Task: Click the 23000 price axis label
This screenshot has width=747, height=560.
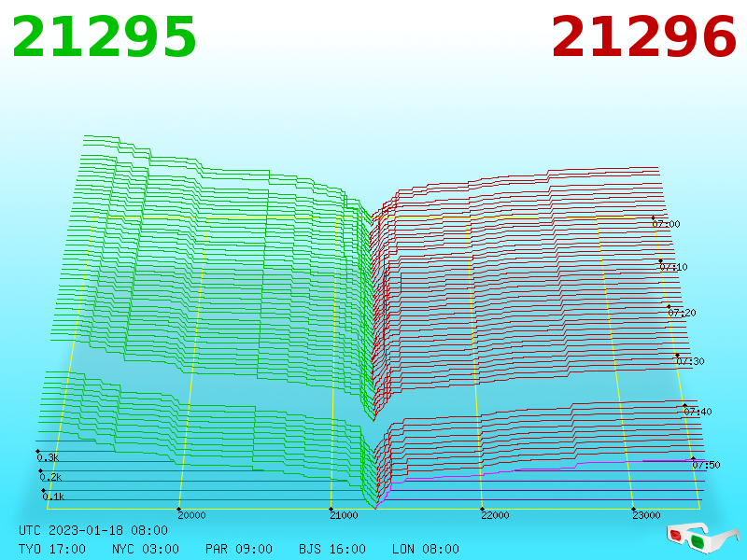Action: coord(646,515)
